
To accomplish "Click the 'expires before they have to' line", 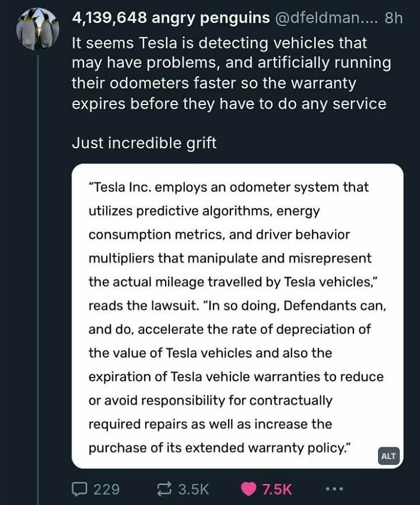I will click(229, 104).
